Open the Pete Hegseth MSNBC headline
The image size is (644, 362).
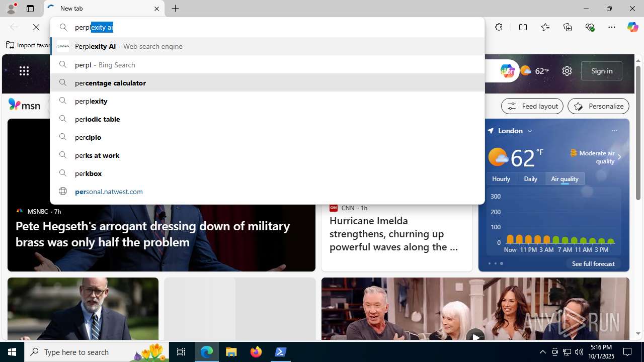(x=152, y=234)
